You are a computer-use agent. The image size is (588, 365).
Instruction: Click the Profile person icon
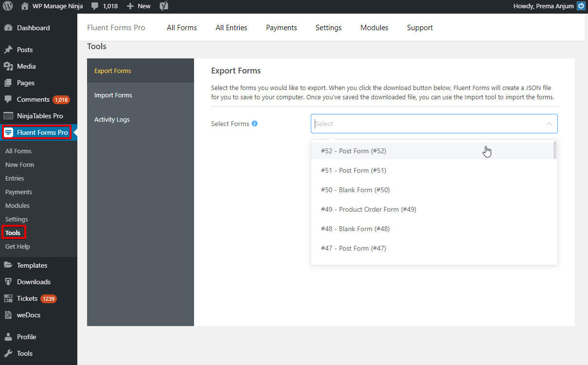[8, 337]
